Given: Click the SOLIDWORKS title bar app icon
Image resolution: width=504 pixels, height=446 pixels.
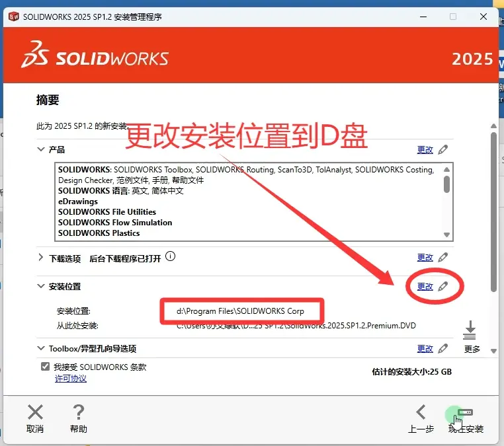Looking at the screenshot, I should 13,17.
